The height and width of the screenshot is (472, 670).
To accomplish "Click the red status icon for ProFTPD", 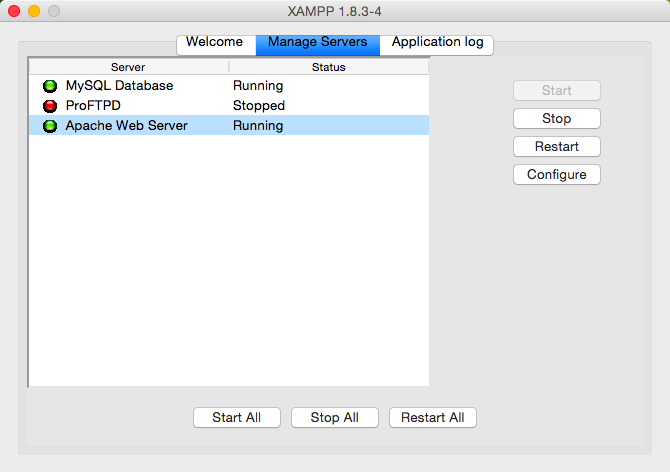I will point(50,106).
